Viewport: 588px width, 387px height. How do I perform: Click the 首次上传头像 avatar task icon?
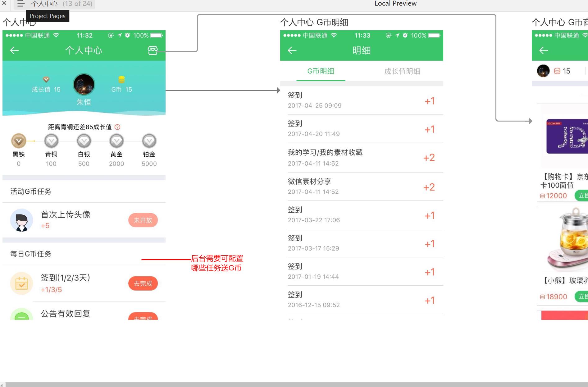click(21, 220)
